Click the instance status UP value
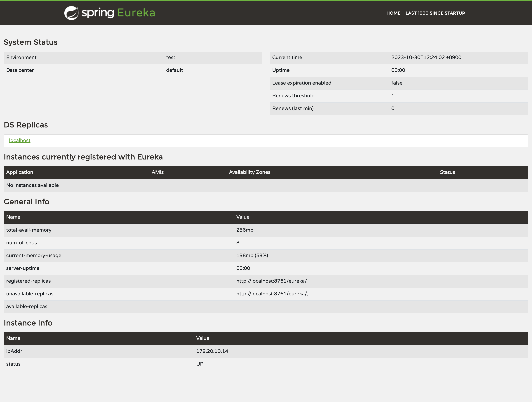The height and width of the screenshot is (402, 532). [200, 364]
